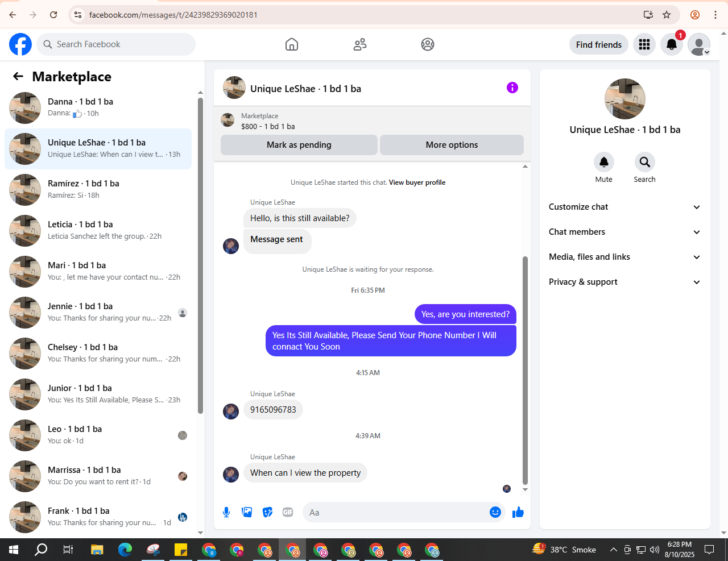Screen dimensions: 728x561
Task: Open Facebook home via logo
Action: (x=20, y=44)
